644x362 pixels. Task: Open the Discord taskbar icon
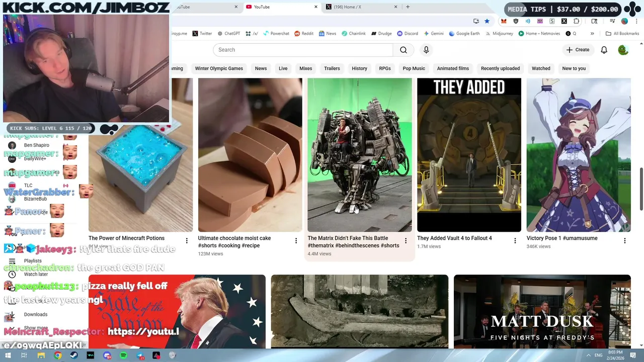click(107, 355)
